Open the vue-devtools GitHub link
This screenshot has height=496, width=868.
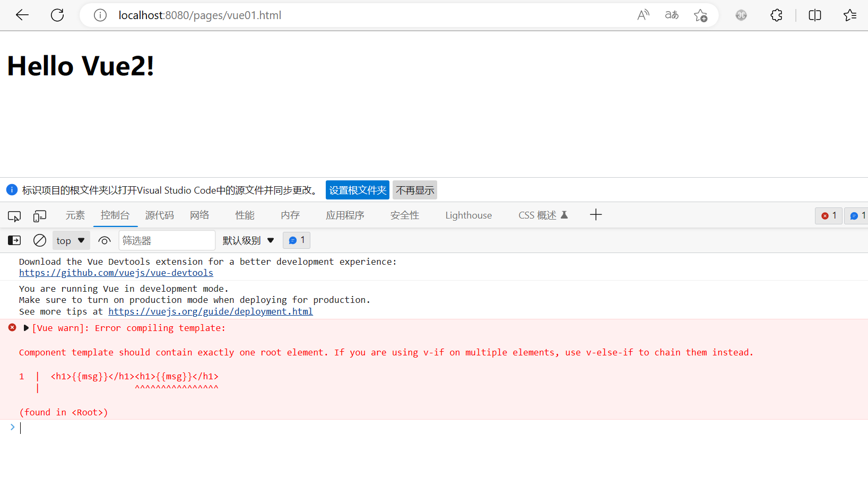(x=116, y=272)
